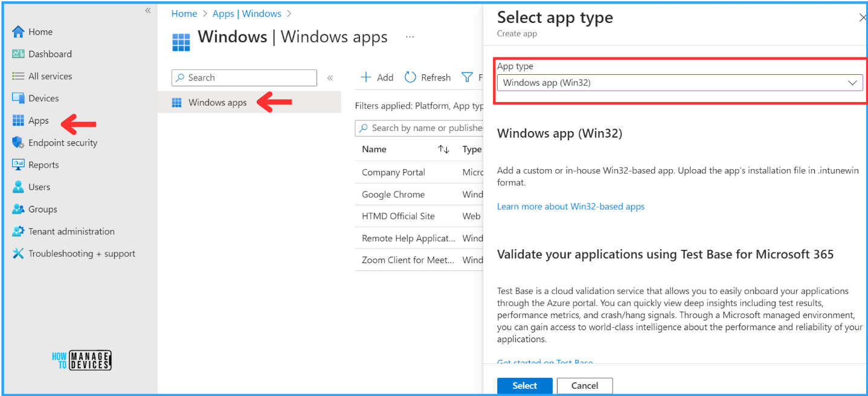Open Troubleshooting + support in the sidebar
Viewport: 868px width, 396px height.
coord(82,254)
